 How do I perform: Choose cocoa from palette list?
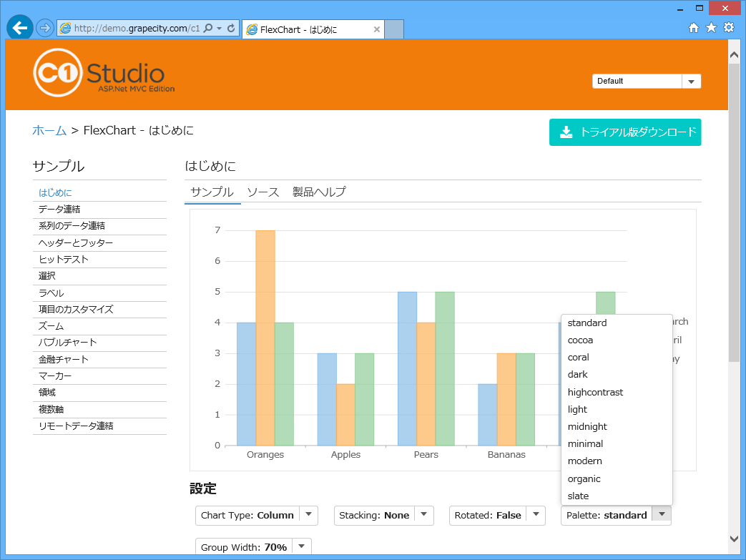[580, 340]
